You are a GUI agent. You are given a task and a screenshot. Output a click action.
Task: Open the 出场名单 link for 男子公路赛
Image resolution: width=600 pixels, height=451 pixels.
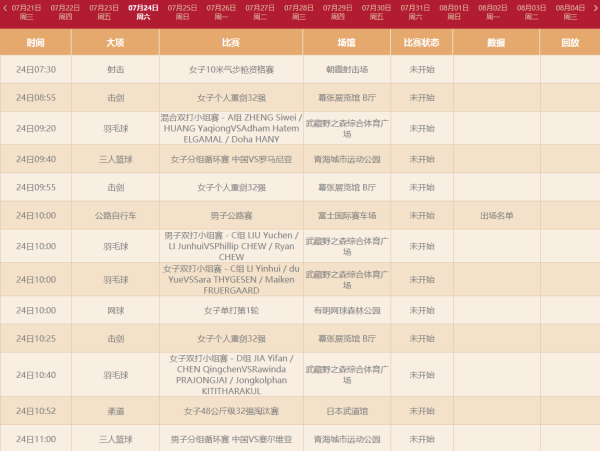click(x=497, y=216)
